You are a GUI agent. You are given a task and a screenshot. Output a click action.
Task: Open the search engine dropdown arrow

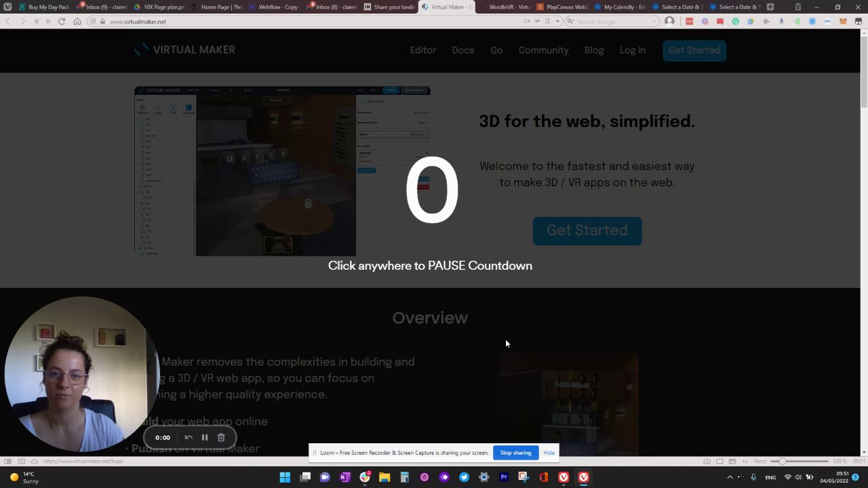click(x=655, y=22)
